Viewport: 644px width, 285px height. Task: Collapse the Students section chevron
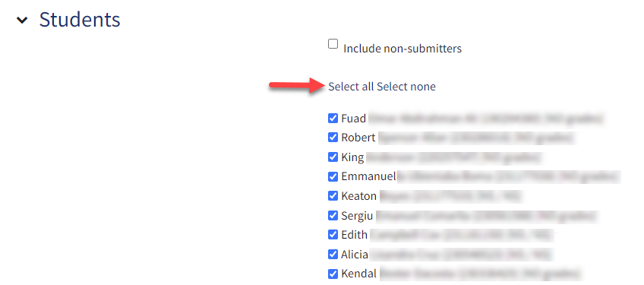pyautogui.click(x=22, y=21)
